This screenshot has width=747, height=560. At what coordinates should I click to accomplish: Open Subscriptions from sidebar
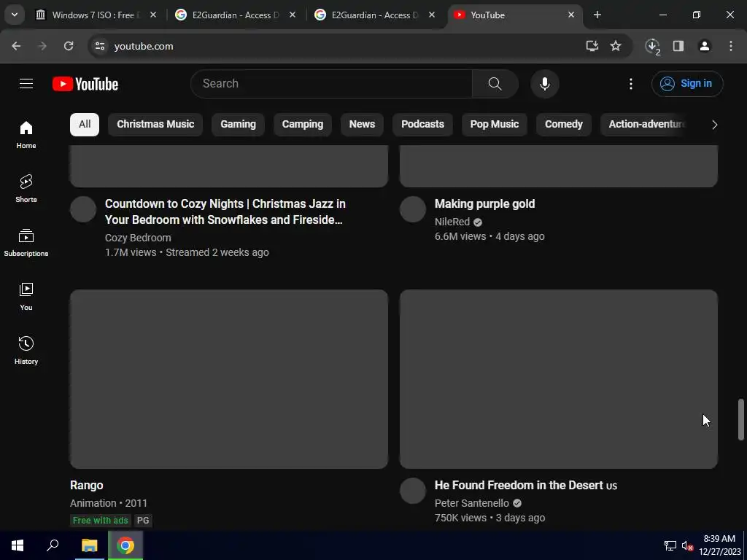tap(26, 242)
